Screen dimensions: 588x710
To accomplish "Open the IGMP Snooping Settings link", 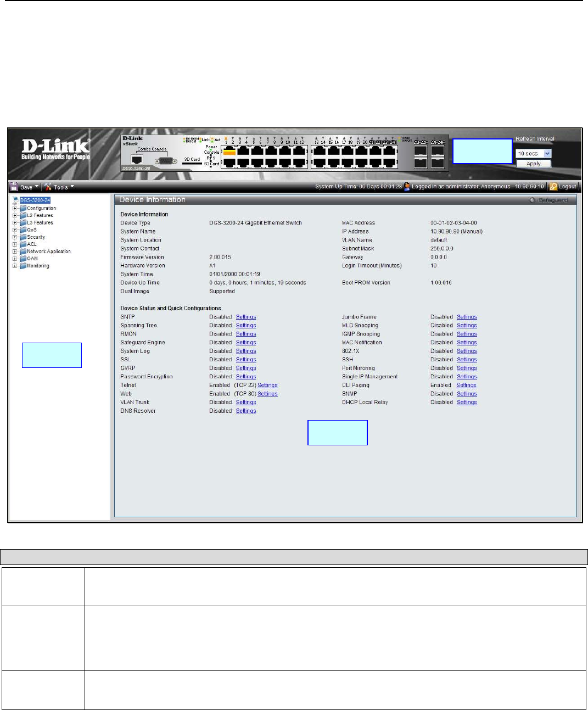I will click(x=467, y=334).
